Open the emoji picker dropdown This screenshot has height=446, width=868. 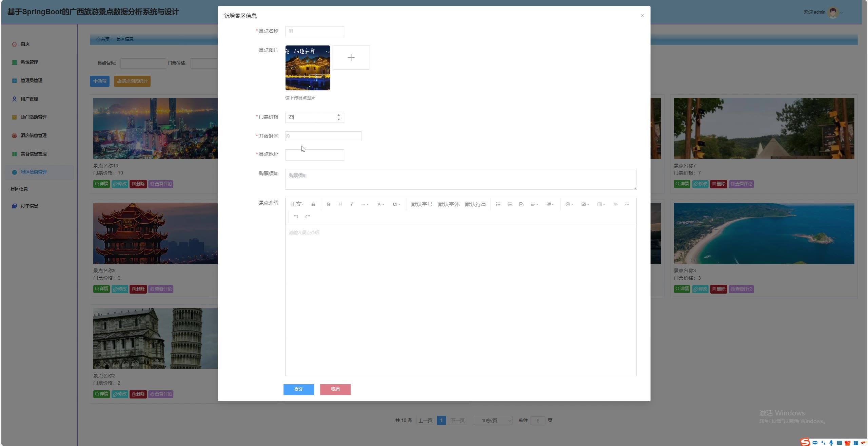point(569,204)
